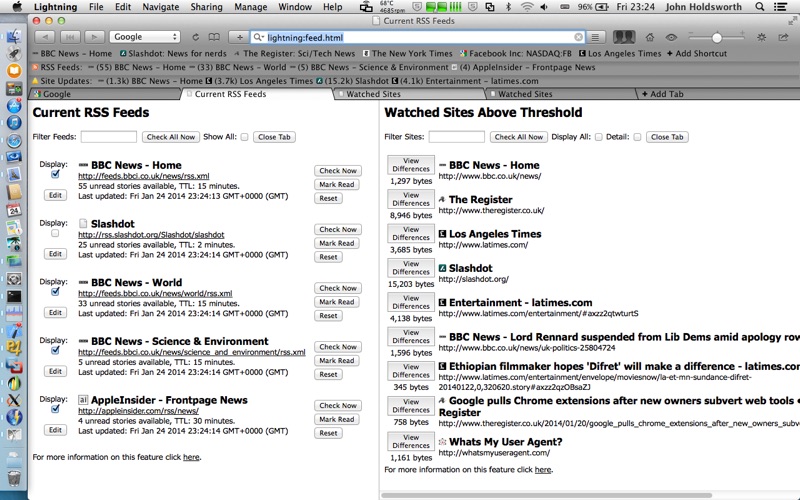Open iTunes music icon in Dock

(x=14, y=122)
